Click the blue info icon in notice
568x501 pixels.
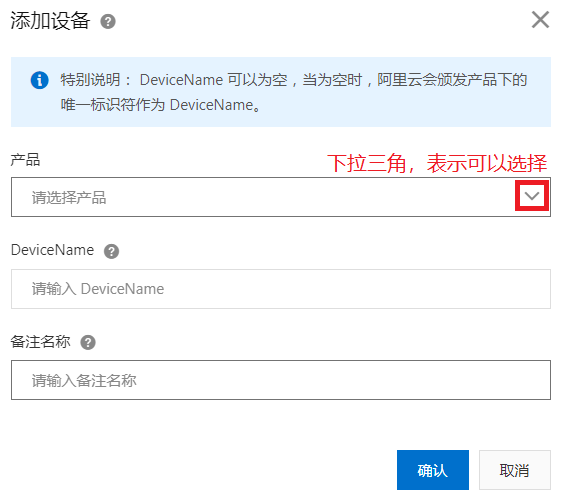(39, 80)
